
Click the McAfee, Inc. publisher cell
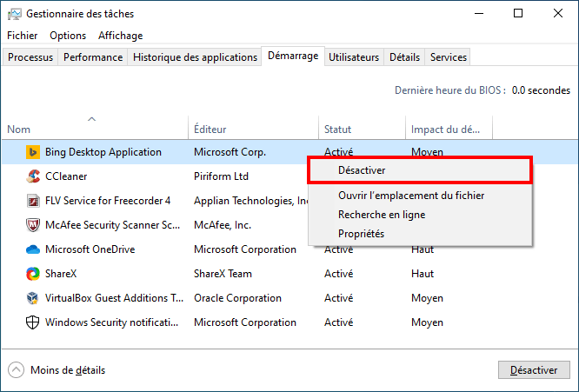223,225
